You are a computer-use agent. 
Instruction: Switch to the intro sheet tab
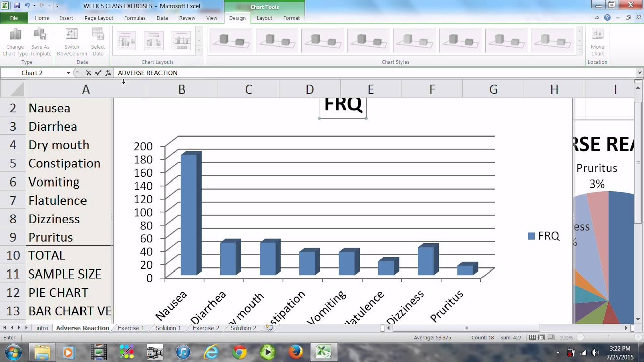coord(42,328)
